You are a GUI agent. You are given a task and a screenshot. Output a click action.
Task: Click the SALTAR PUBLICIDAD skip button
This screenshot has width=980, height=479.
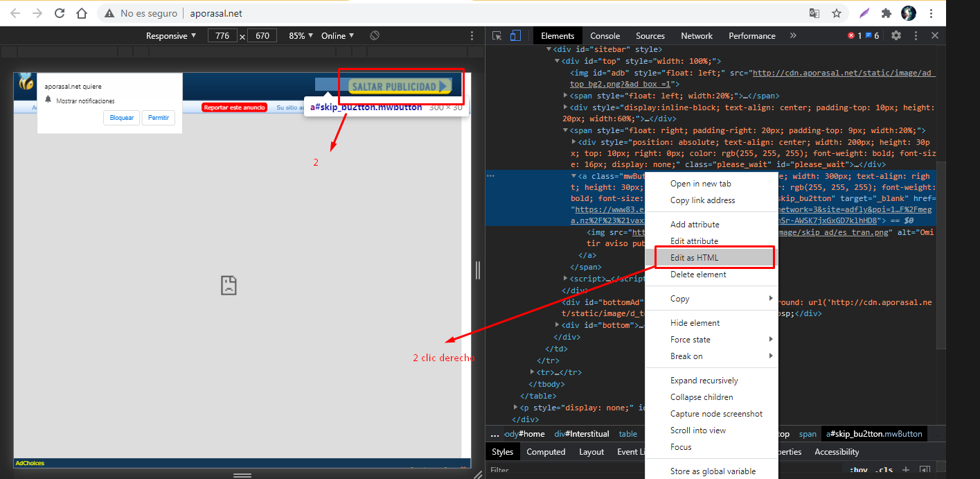400,86
